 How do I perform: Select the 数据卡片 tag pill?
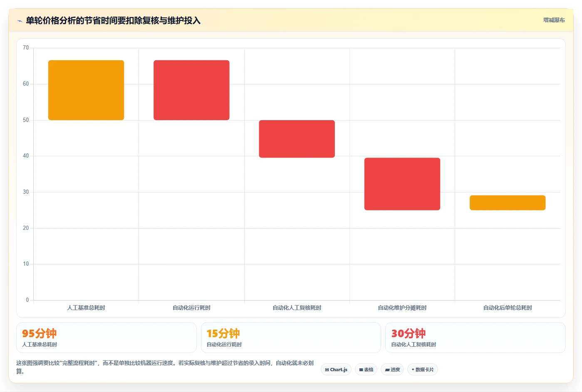tap(422, 370)
